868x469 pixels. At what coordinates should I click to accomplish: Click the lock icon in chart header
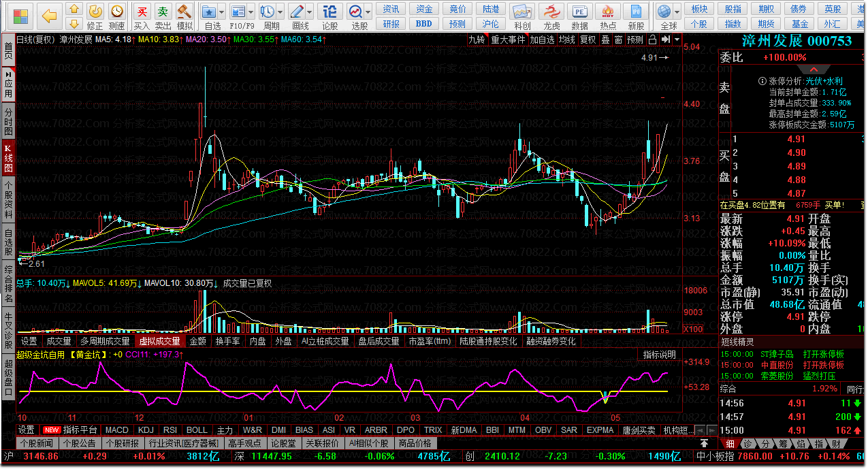tap(653, 39)
